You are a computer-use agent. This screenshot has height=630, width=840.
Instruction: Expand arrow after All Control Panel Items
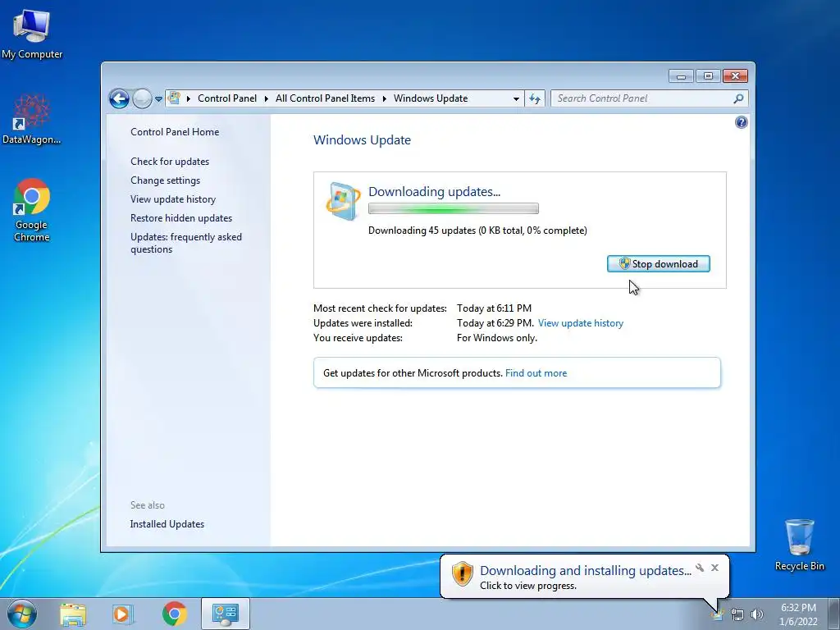(x=384, y=98)
